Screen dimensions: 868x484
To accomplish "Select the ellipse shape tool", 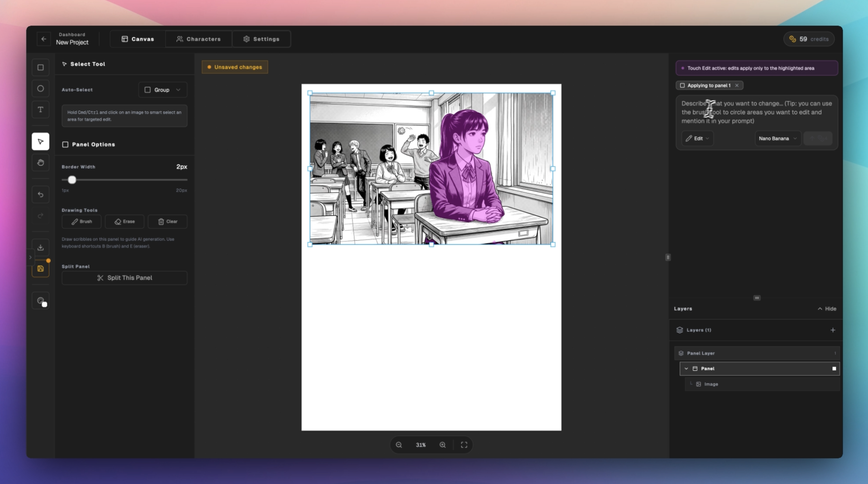I will 40,89.
